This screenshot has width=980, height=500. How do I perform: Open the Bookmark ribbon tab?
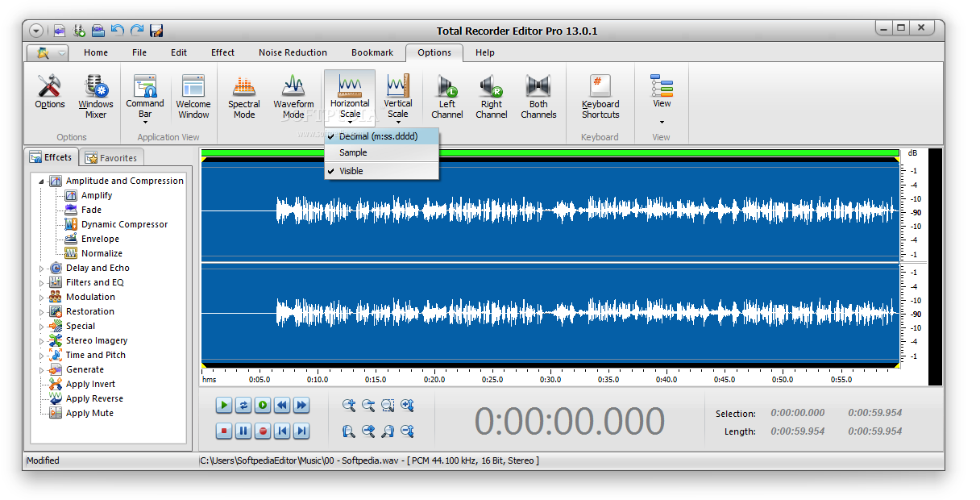point(372,53)
